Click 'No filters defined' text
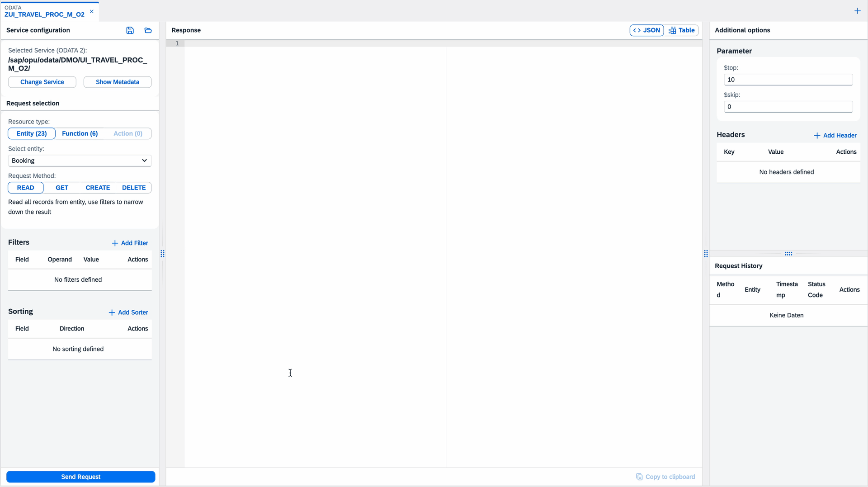868x487 pixels. click(x=78, y=279)
